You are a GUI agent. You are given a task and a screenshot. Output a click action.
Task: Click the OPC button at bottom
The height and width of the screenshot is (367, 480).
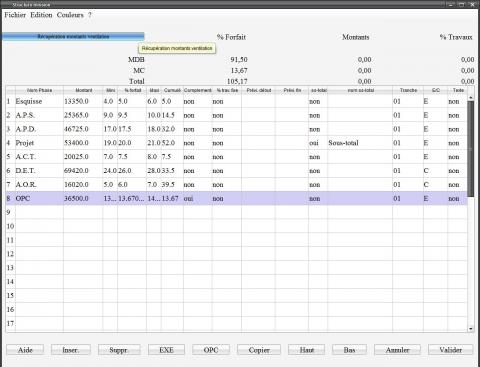pos(211,350)
